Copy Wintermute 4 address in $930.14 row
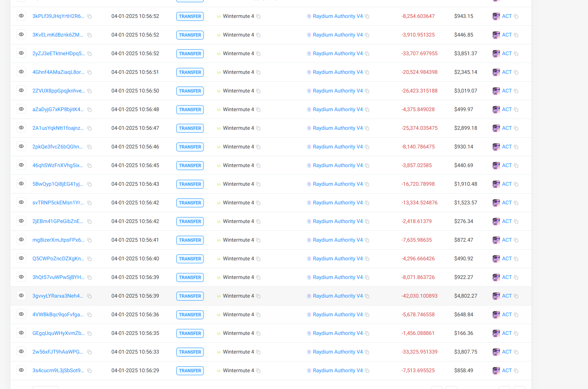The height and width of the screenshot is (389, 588). coord(258,147)
